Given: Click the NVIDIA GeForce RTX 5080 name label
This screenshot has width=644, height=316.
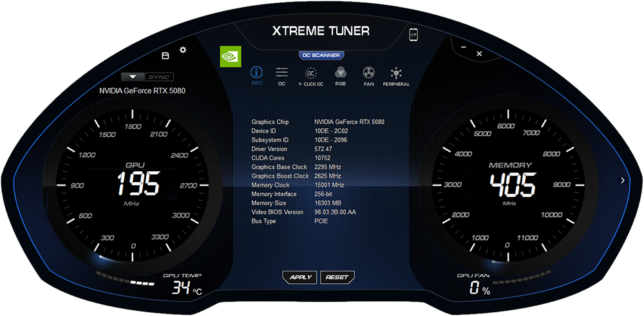Looking at the screenshot, I should (142, 91).
